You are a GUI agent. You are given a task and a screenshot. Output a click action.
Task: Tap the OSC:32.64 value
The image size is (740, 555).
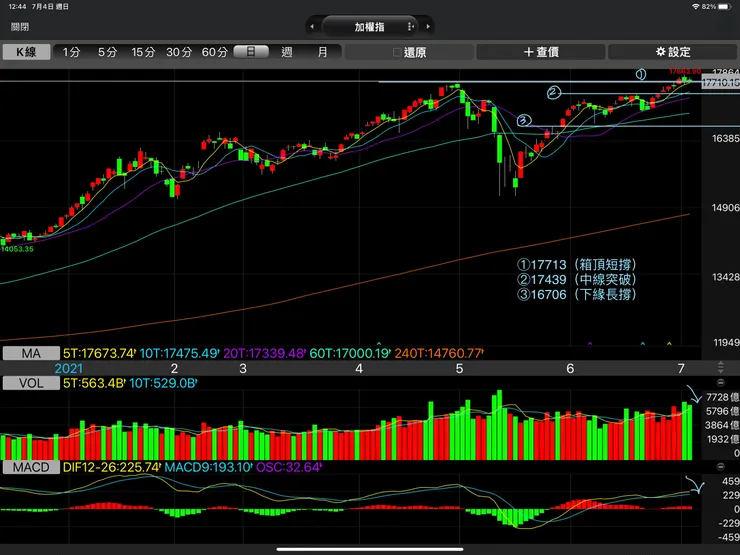point(289,467)
